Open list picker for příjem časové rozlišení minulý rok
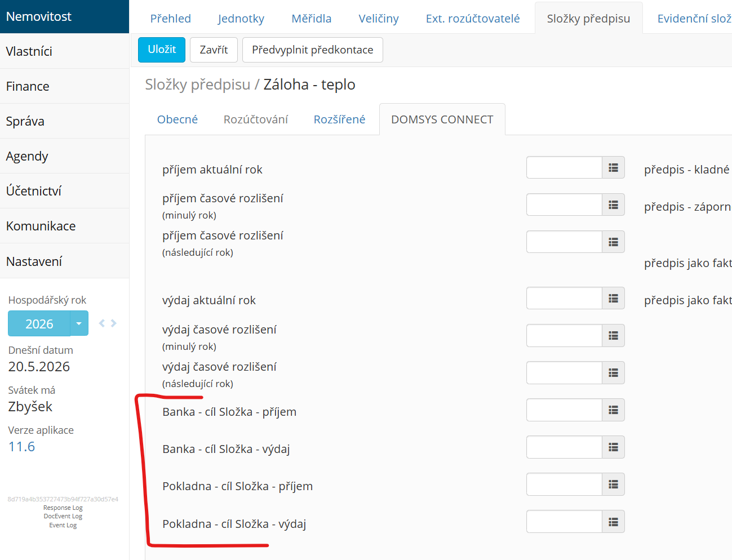The image size is (732, 560). pyautogui.click(x=613, y=205)
